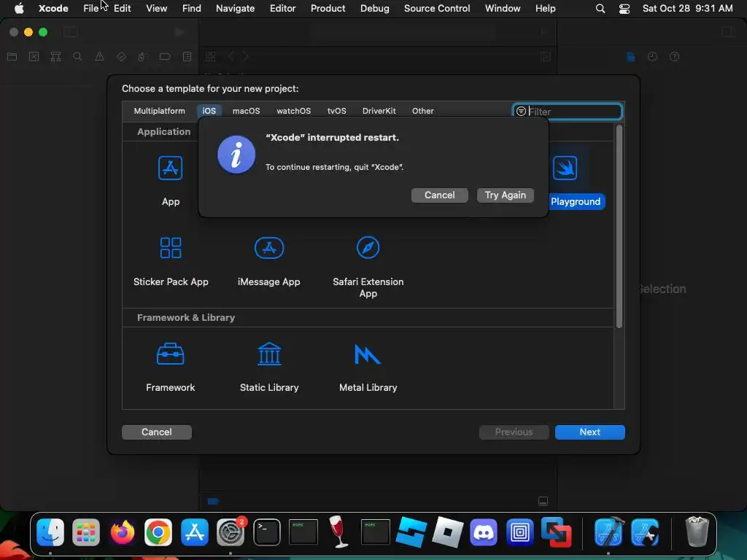Select the iMessage App template
Viewport: 747px width, 560px height.
[x=269, y=248]
